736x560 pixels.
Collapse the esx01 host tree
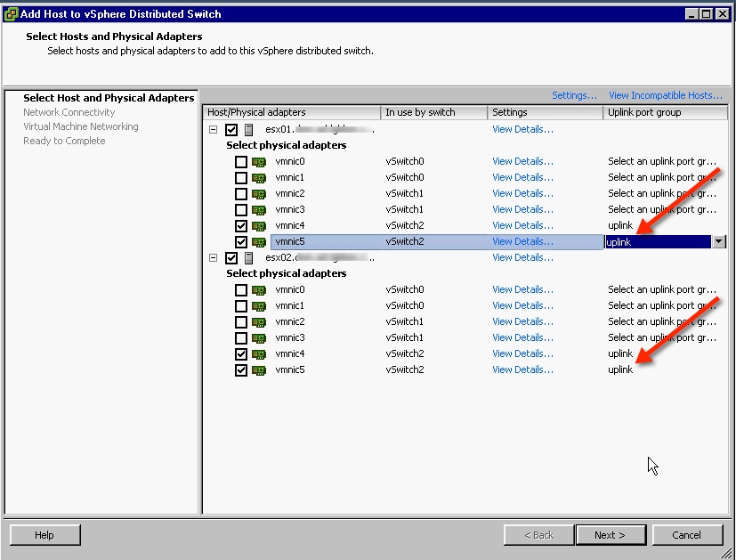[213, 130]
